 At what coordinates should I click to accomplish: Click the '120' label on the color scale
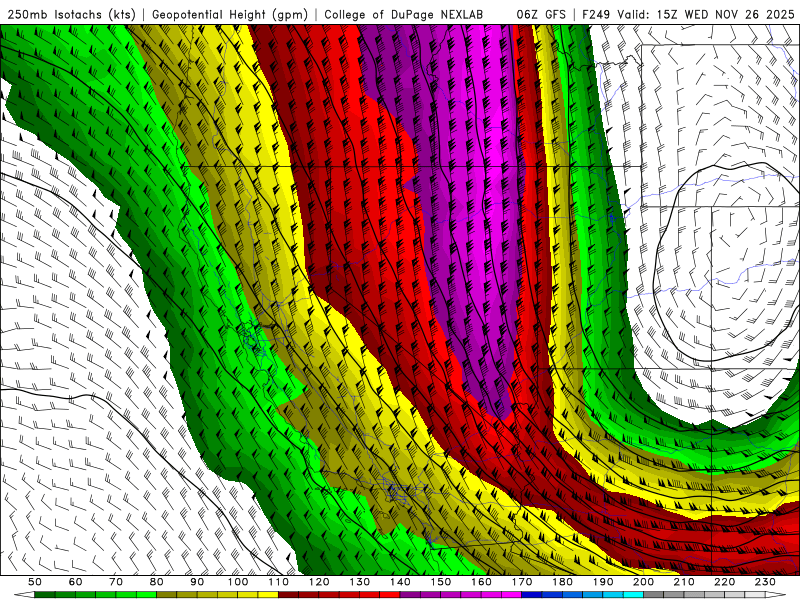tap(319, 582)
